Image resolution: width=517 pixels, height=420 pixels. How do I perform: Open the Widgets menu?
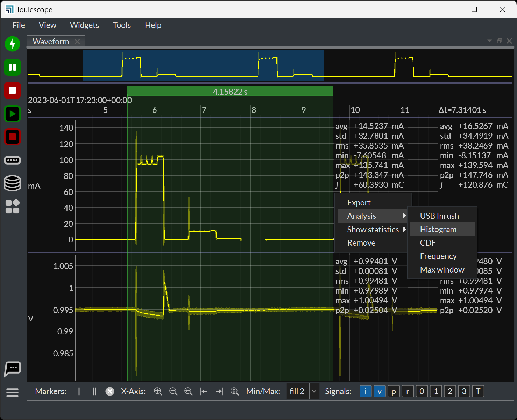click(x=85, y=25)
